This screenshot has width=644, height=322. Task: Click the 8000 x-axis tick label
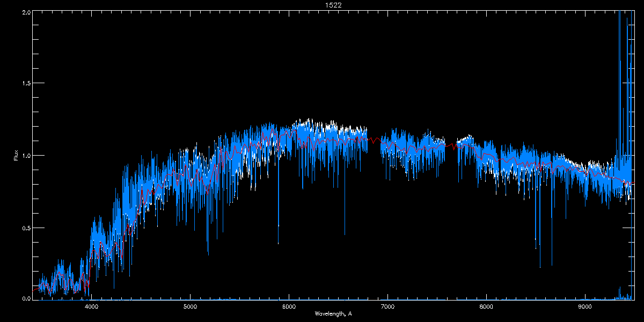pos(486,306)
